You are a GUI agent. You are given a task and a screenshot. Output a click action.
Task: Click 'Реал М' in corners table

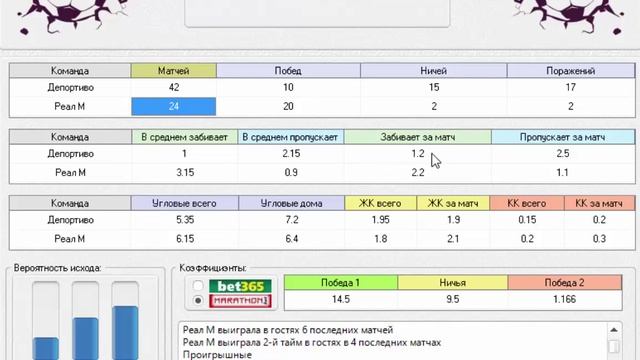point(70,239)
